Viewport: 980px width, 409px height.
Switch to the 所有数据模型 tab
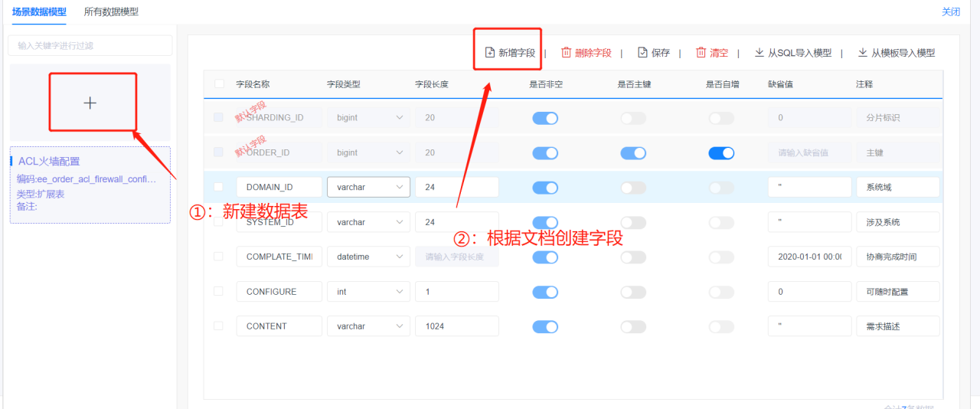pos(111,11)
